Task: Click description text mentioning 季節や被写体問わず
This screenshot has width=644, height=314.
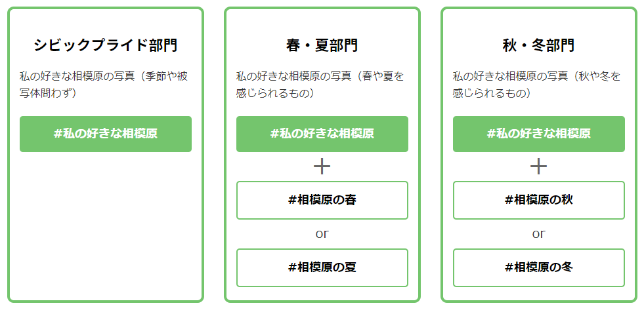Action: (103, 85)
